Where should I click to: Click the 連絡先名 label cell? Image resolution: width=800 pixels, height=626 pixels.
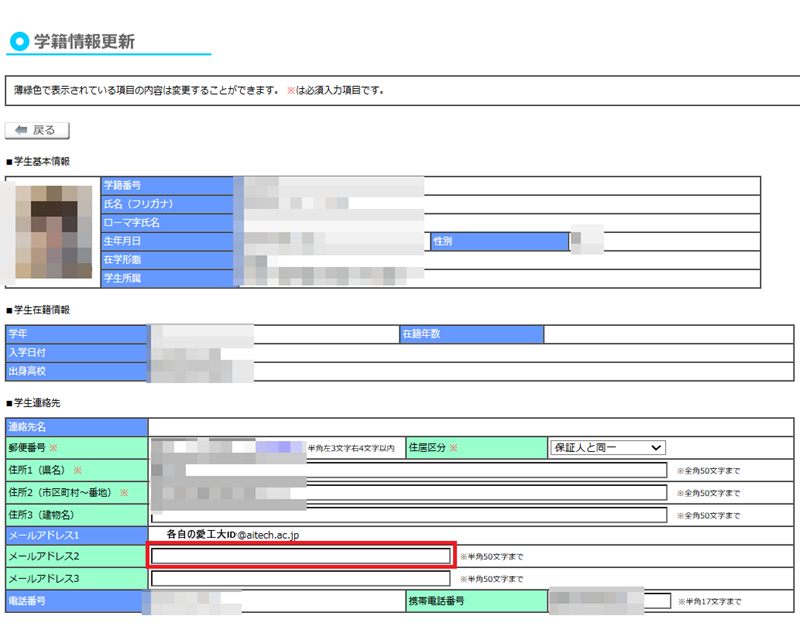(x=76, y=427)
